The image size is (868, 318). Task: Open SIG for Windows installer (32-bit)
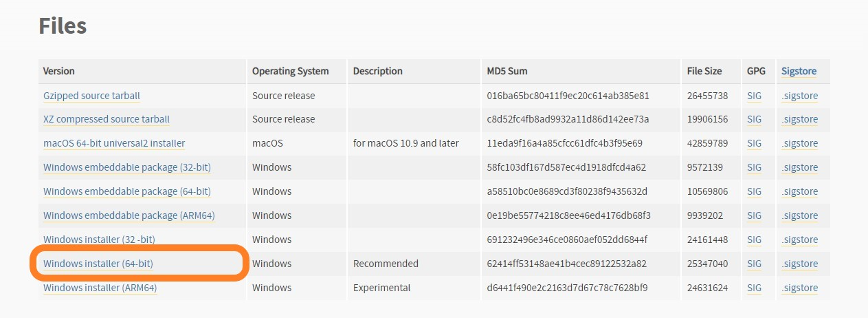click(x=754, y=240)
